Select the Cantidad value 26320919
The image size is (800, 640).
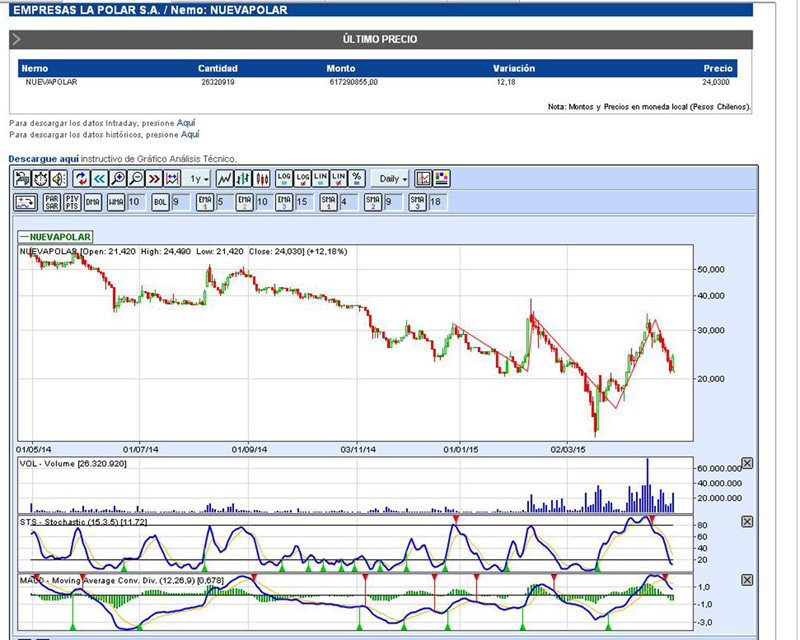point(218,82)
